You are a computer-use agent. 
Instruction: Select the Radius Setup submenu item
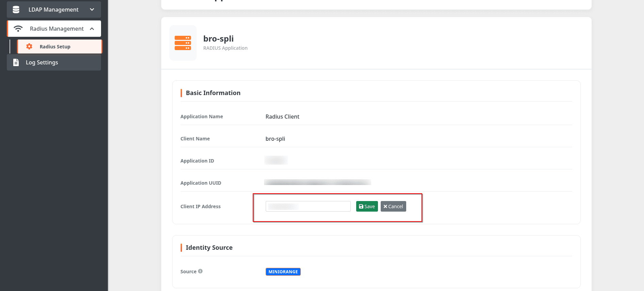click(x=60, y=46)
